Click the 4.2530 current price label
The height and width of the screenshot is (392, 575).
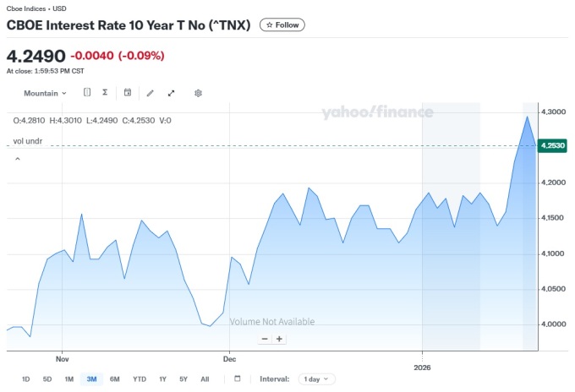coord(555,145)
